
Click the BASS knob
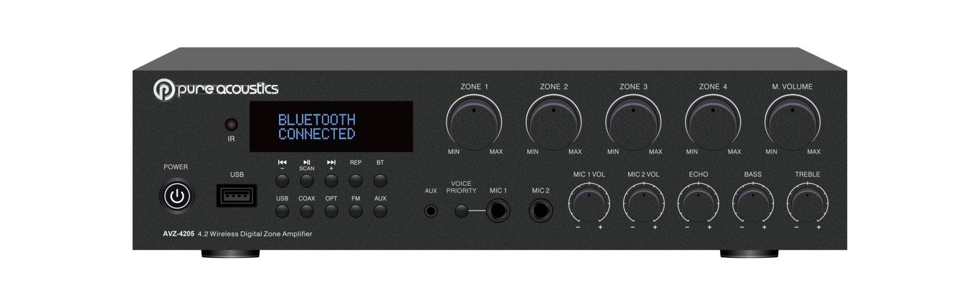coord(753,203)
